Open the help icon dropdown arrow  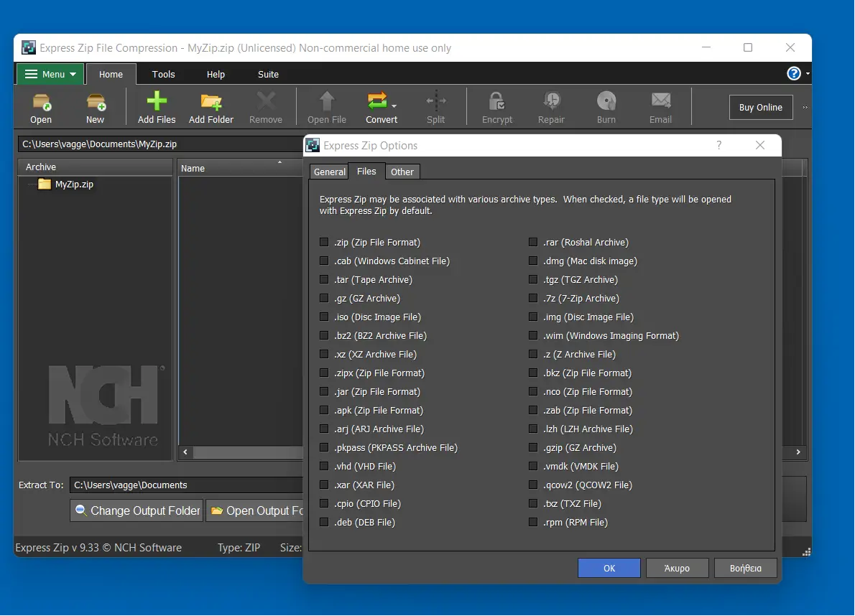click(808, 73)
